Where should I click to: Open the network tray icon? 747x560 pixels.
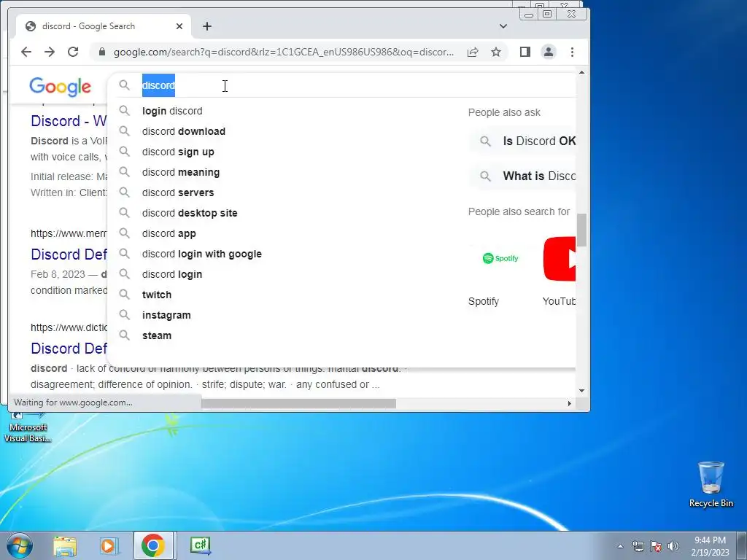click(638, 546)
